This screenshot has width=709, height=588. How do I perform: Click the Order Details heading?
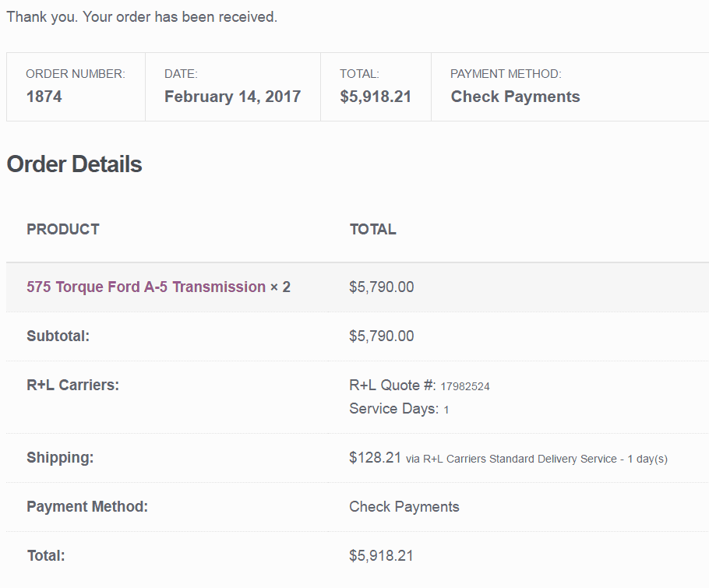74,164
